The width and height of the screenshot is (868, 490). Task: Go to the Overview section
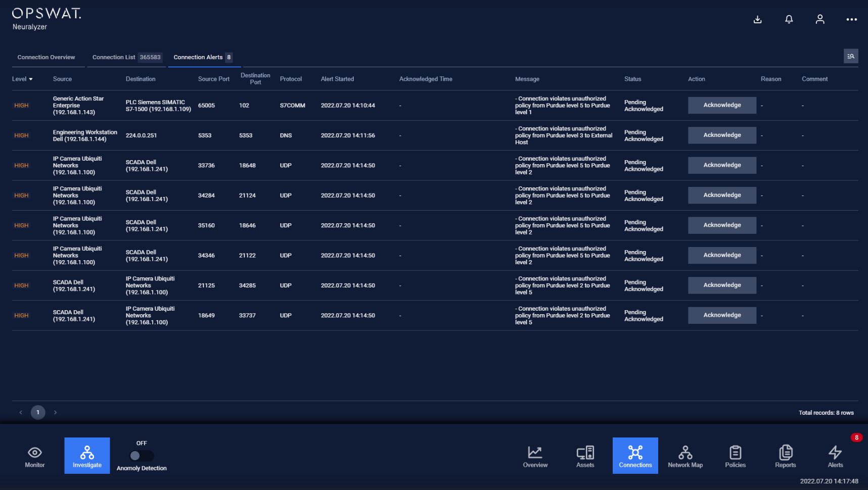pos(535,456)
